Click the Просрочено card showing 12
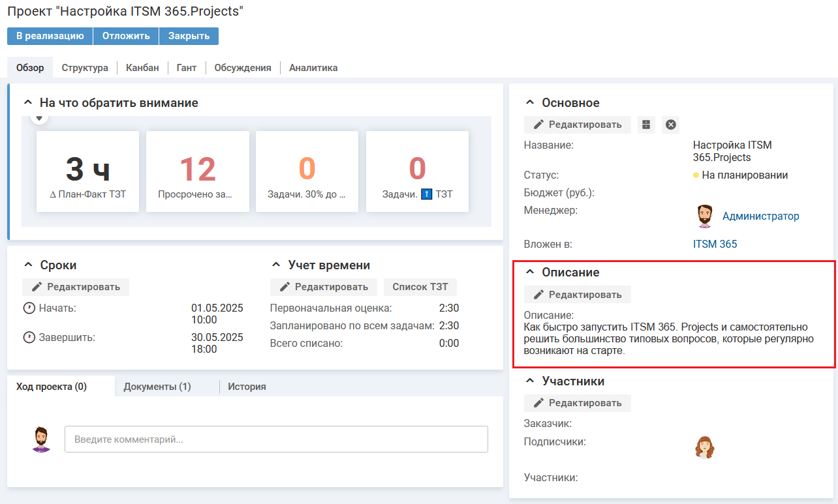The image size is (838, 504). pyautogui.click(x=197, y=171)
